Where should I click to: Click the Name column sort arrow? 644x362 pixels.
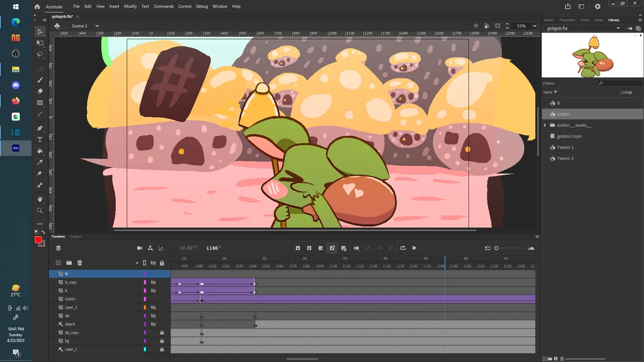[x=555, y=93]
